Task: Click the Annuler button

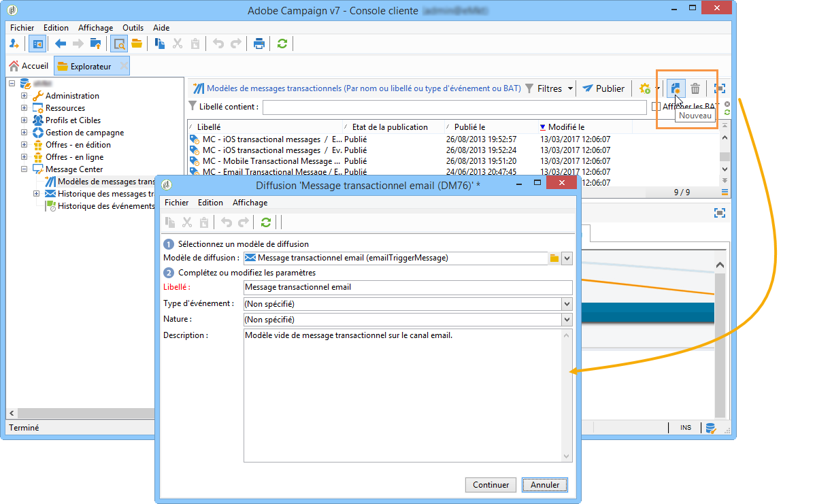Action: 545,485
